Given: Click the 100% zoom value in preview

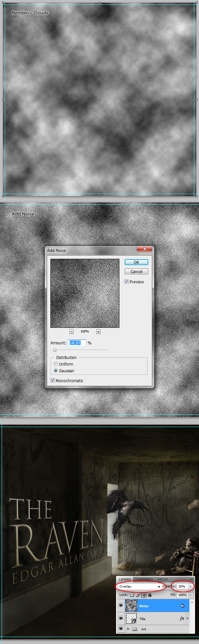Looking at the screenshot, I should [x=85, y=331].
